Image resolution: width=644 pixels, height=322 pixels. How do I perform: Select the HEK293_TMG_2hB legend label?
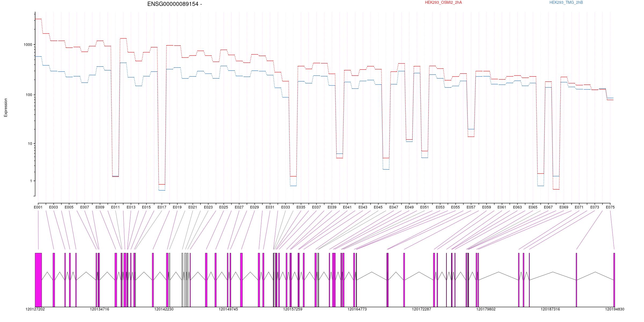coord(566,2)
